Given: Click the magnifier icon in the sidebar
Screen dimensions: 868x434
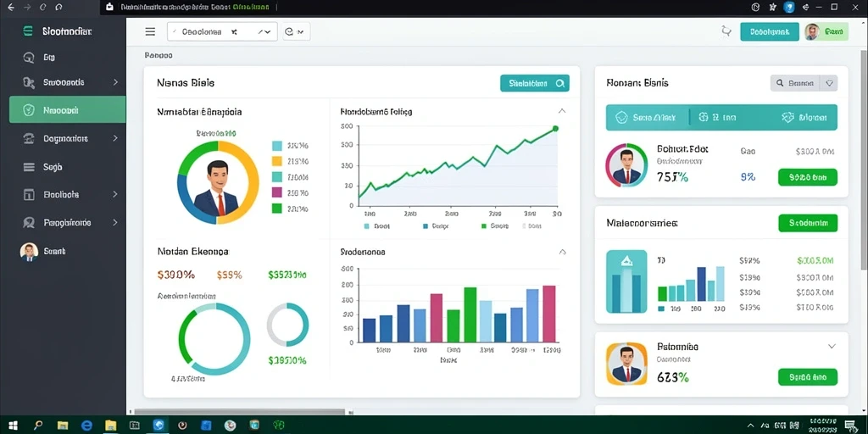Looking at the screenshot, I should [29, 57].
